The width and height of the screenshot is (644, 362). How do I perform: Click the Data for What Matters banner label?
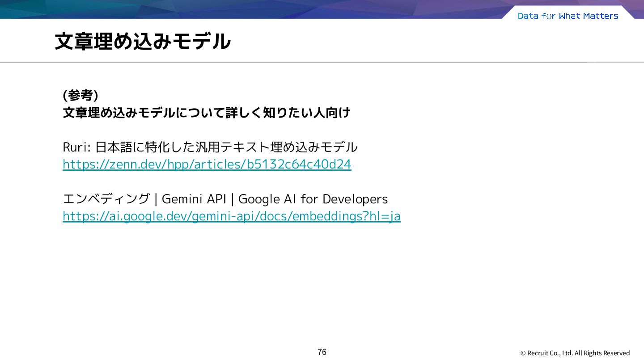[568, 16]
